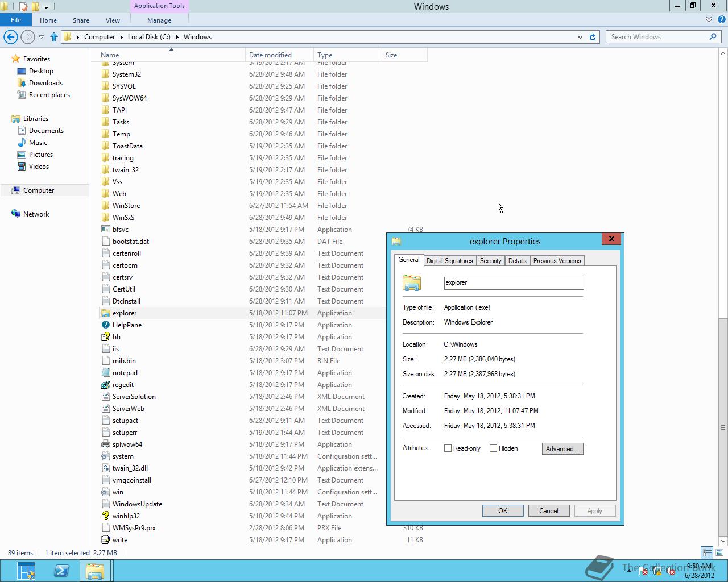The width and height of the screenshot is (728, 582).
Task: Expand the address bar history dropdown
Action: [580, 37]
